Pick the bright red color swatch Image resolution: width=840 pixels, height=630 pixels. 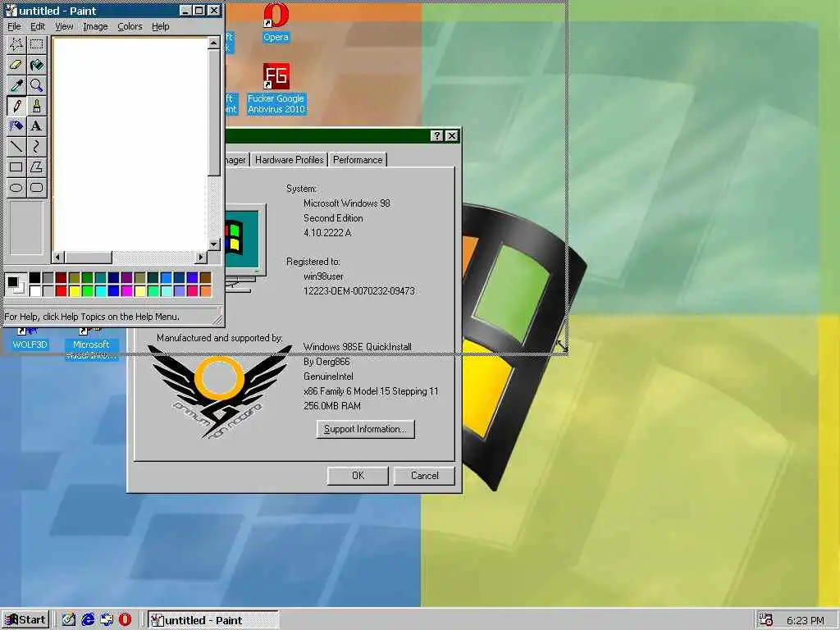61,291
